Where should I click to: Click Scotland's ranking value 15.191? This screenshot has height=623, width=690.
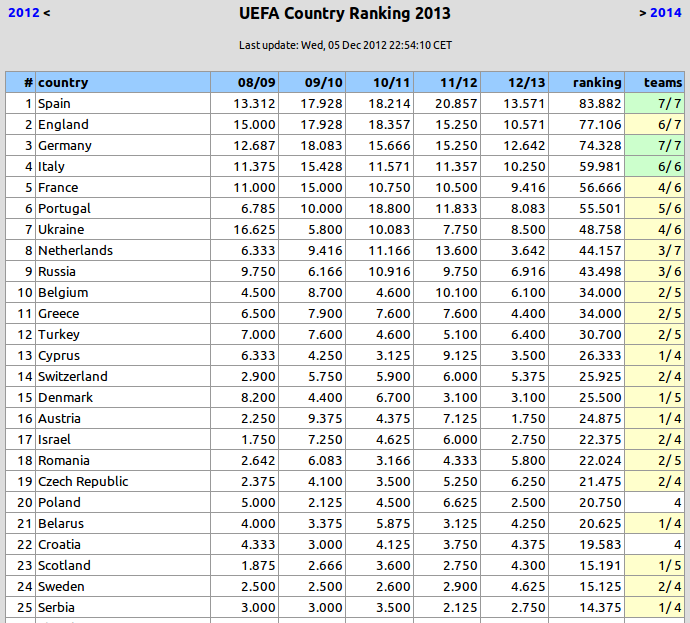pos(600,566)
